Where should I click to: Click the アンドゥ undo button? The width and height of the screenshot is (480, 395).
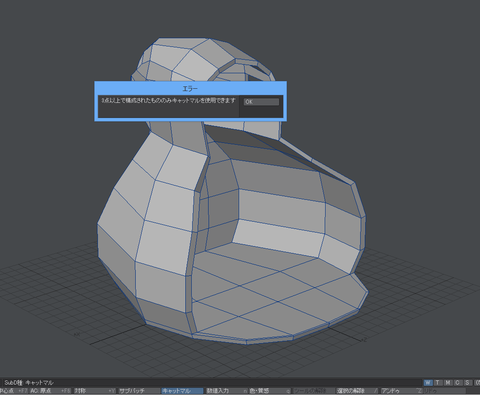[x=401, y=391]
